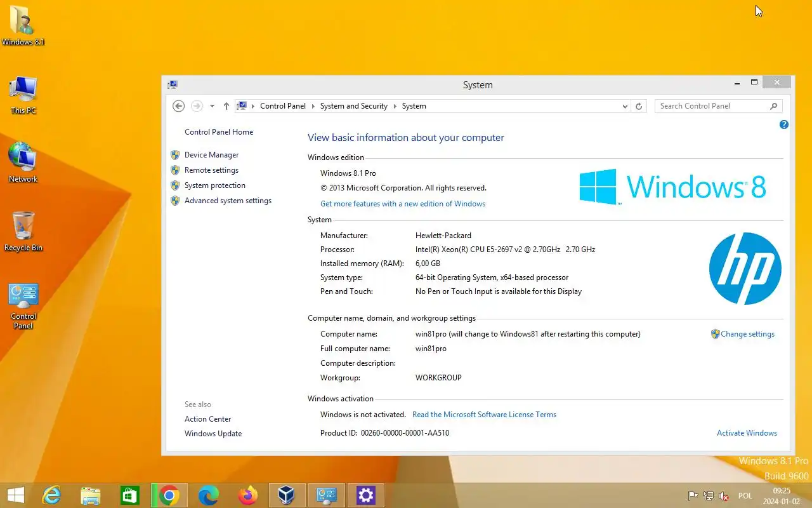This screenshot has width=812, height=508.
Task: Open File Explorer from the taskbar
Action: (x=91, y=495)
